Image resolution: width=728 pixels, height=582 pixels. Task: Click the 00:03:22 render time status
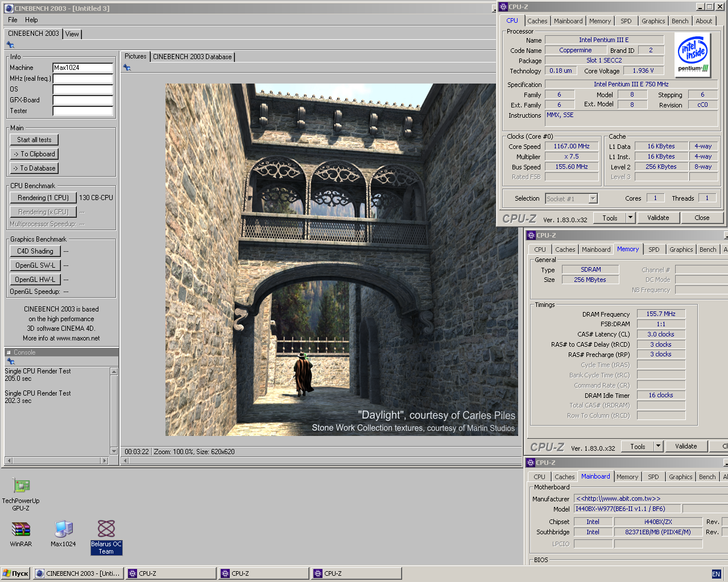136,452
